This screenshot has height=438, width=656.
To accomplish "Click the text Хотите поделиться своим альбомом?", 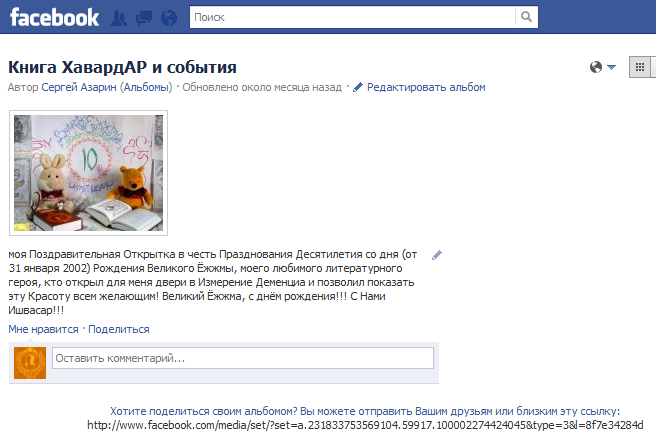I will click(x=204, y=411).
